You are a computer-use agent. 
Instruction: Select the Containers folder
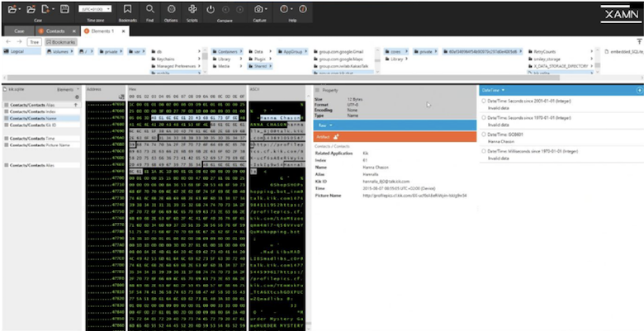[x=228, y=52]
